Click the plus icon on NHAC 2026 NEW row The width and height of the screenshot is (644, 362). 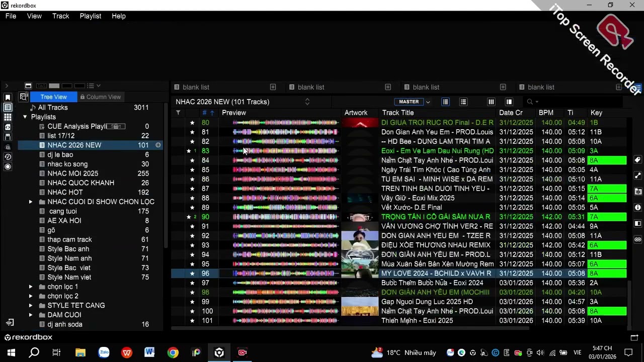click(x=158, y=145)
